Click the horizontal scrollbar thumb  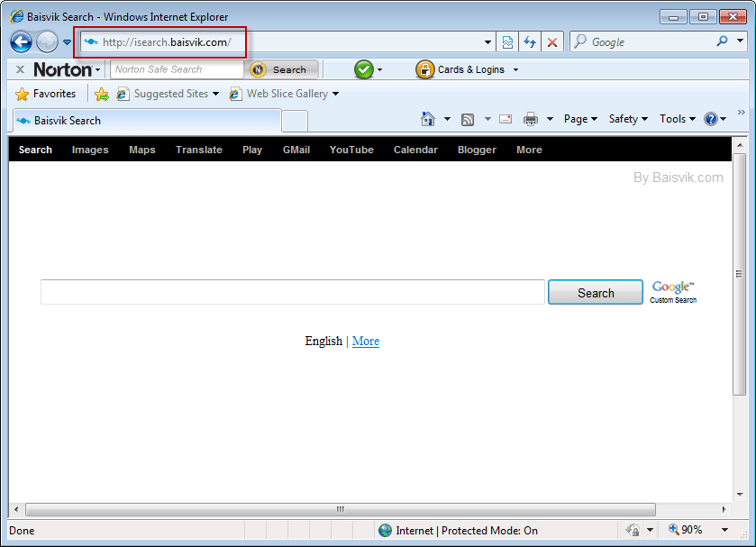tap(341, 509)
